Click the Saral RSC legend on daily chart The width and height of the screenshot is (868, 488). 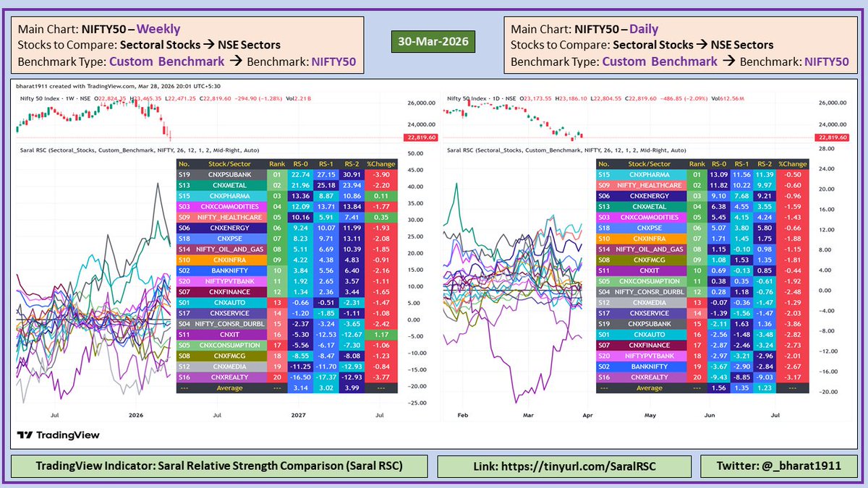(566, 150)
